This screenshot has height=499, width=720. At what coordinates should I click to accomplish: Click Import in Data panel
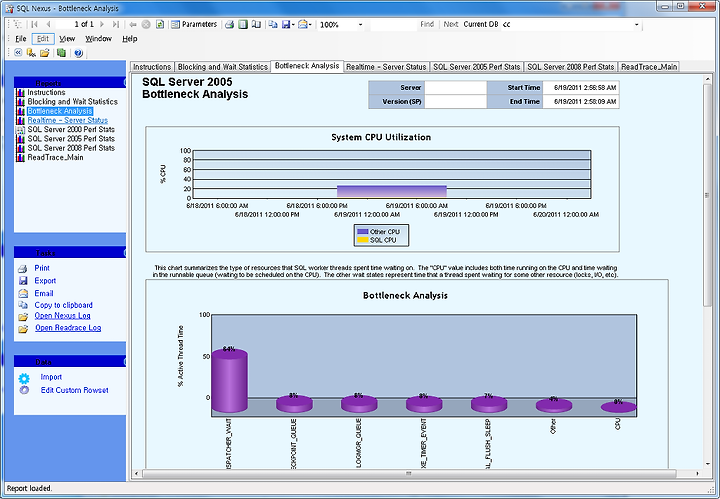coord(51,377)
